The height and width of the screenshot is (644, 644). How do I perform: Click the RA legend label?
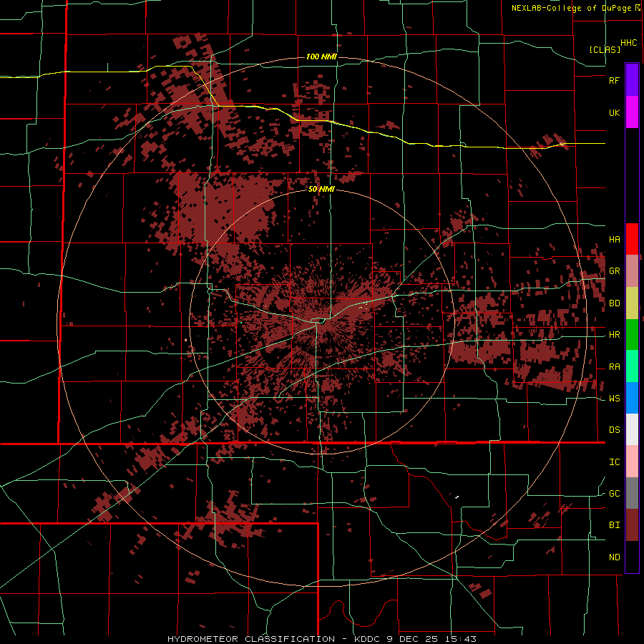pos(614,367)
